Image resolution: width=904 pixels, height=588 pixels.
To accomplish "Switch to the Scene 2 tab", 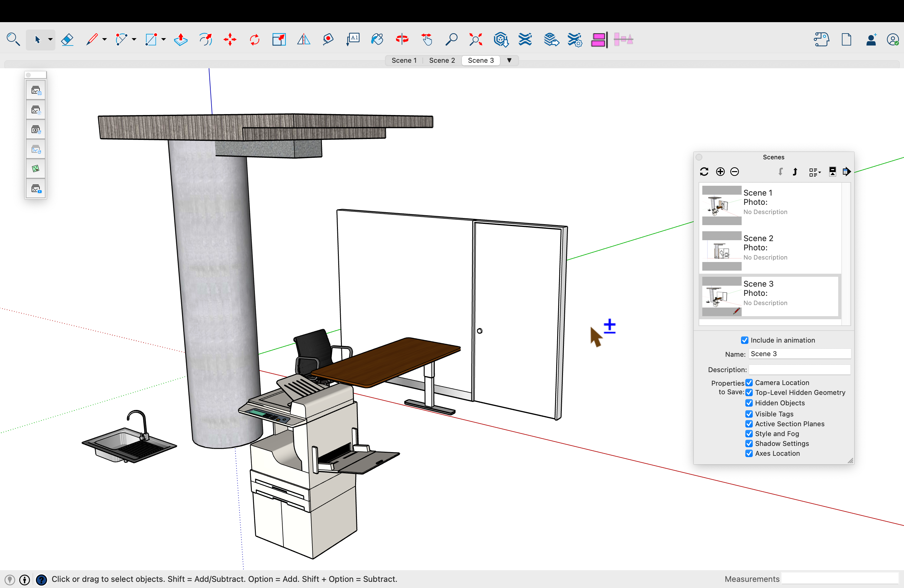I will point(442,60).
